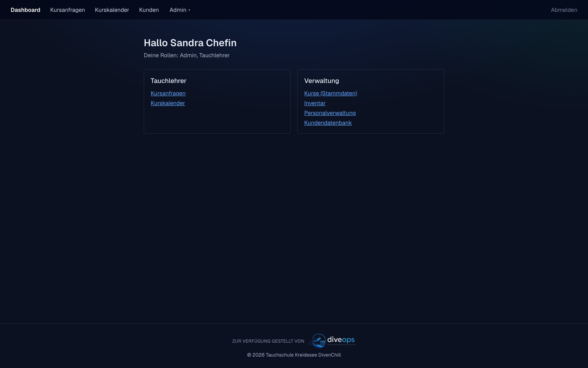This screenshot has width=588, height=368.
Task: Click the '© 2026 Tauchschule Kreidesee DivenChill' text
Action: point(294,355)
